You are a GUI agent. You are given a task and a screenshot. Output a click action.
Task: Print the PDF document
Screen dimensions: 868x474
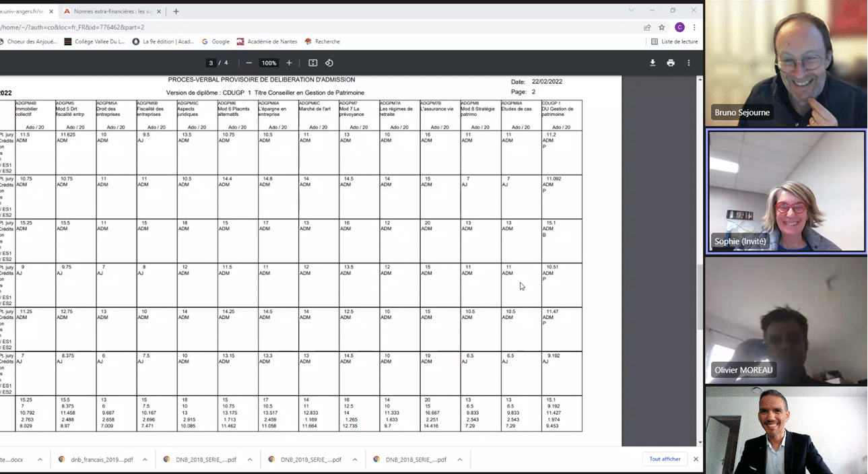point(671,63)
